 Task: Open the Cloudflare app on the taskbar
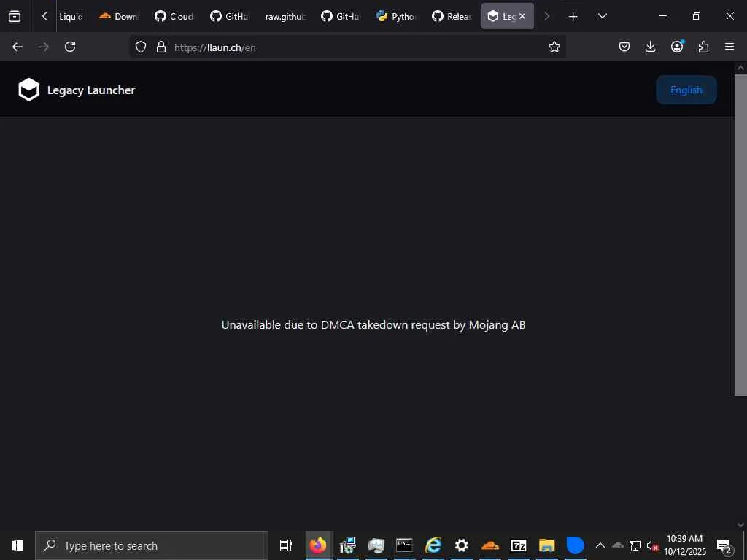[489, 545]
